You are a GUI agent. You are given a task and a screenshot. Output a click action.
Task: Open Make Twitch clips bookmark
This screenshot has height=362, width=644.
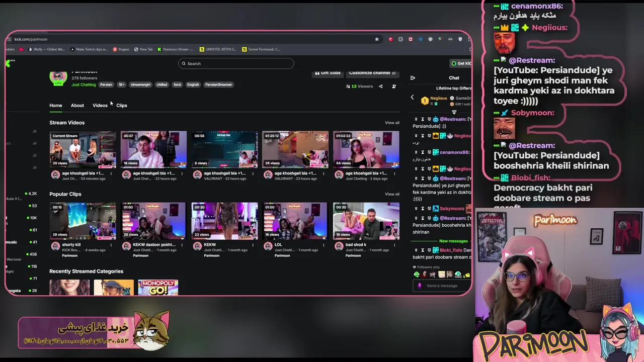[89, 49]
